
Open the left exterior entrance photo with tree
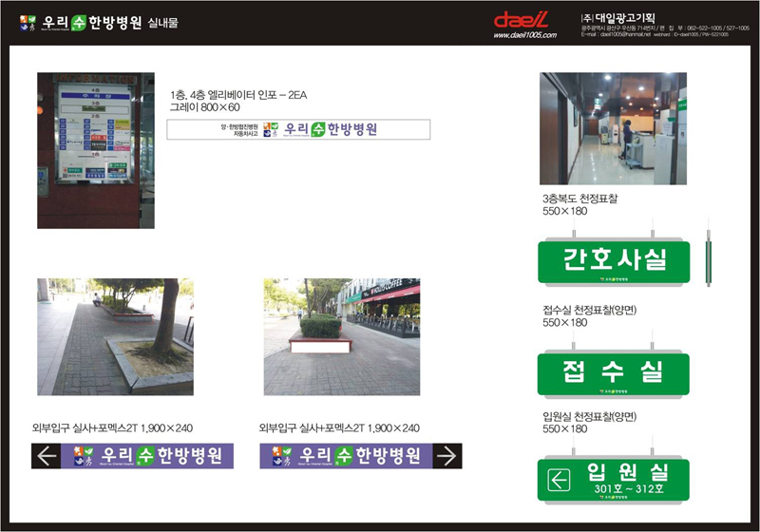(x=115, y=336)
